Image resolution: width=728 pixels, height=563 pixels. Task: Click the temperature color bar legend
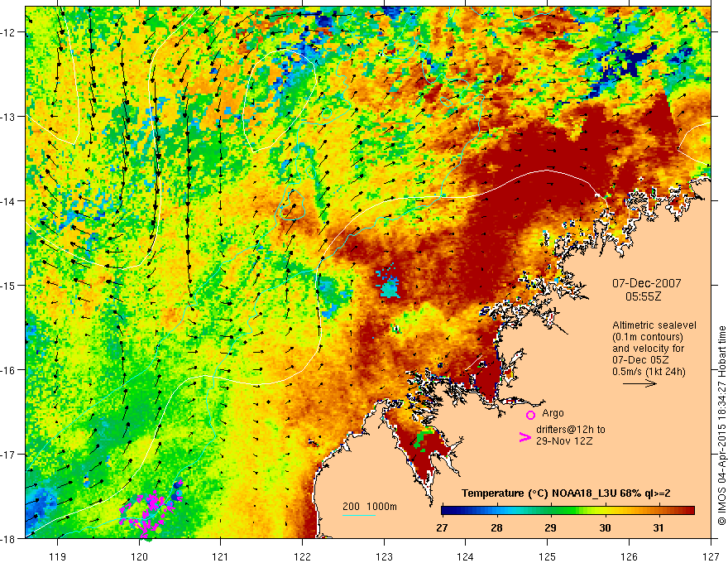pos(568,510)
